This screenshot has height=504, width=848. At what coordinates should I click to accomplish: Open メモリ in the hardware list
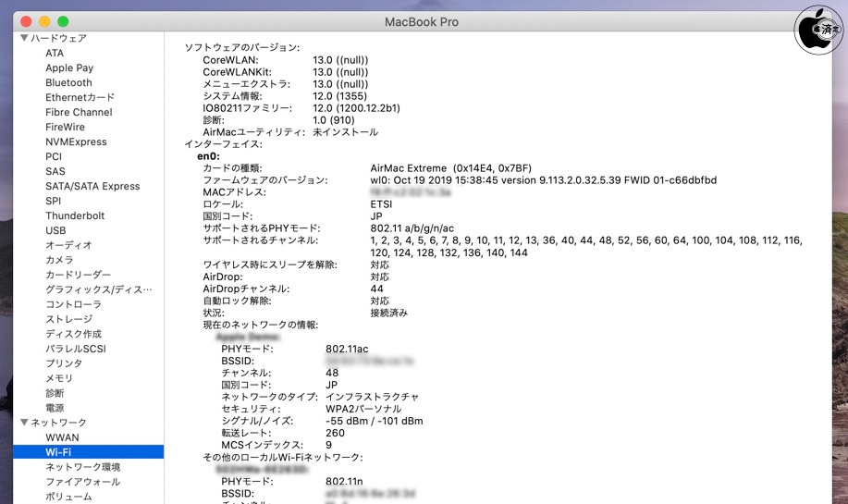(x=59, y=378)
